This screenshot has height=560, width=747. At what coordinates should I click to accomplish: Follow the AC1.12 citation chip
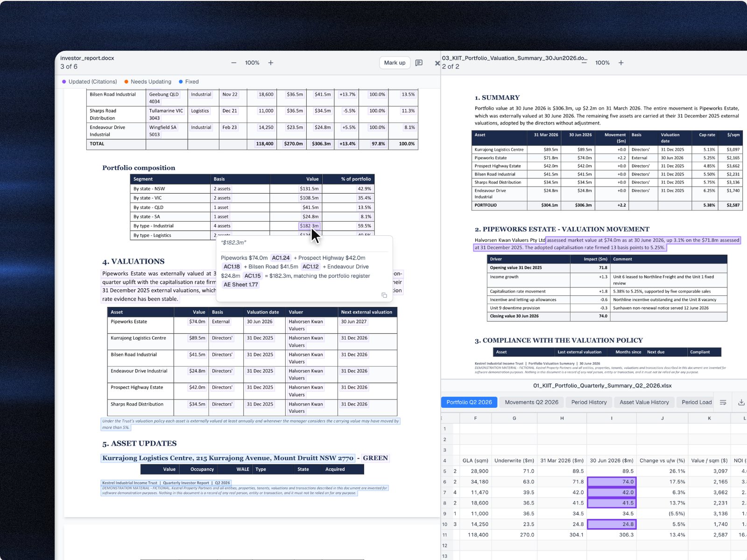pyautogui.click(x=310, y=267)
